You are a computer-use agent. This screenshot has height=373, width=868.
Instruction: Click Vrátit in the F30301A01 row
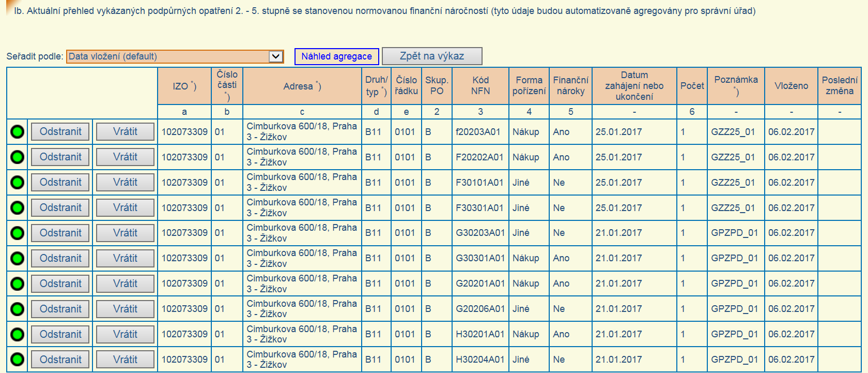(125, 207)
